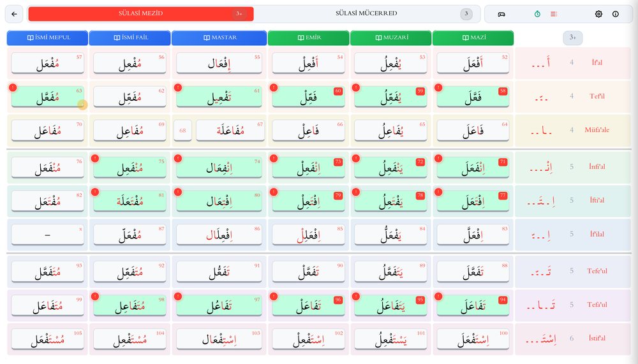Click the İf'al row label

point(597,62)
